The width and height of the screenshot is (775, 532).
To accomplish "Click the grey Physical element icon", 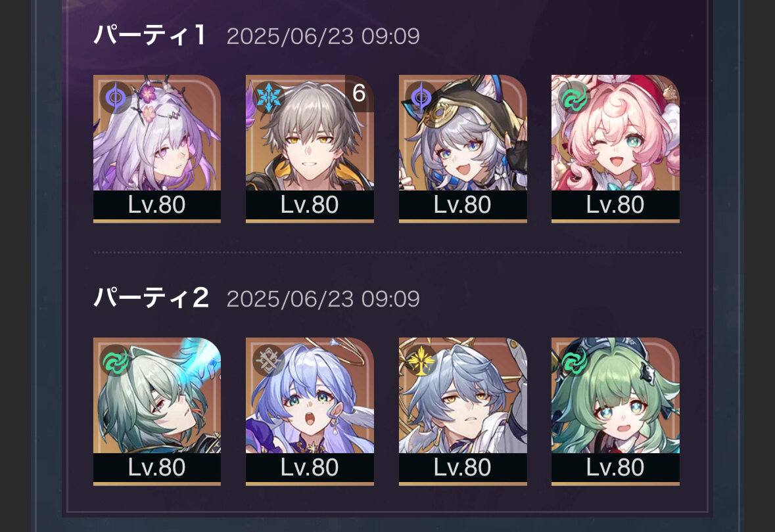I will (268, 360).
